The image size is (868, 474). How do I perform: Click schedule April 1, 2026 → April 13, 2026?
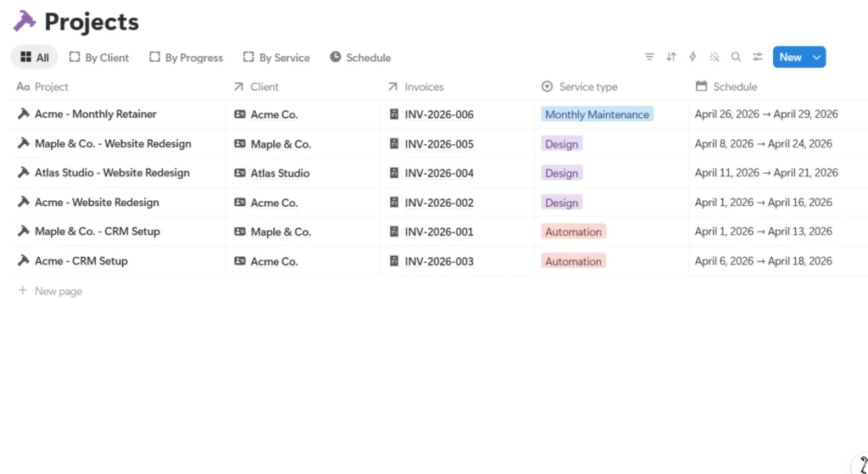tap(764, 231)
